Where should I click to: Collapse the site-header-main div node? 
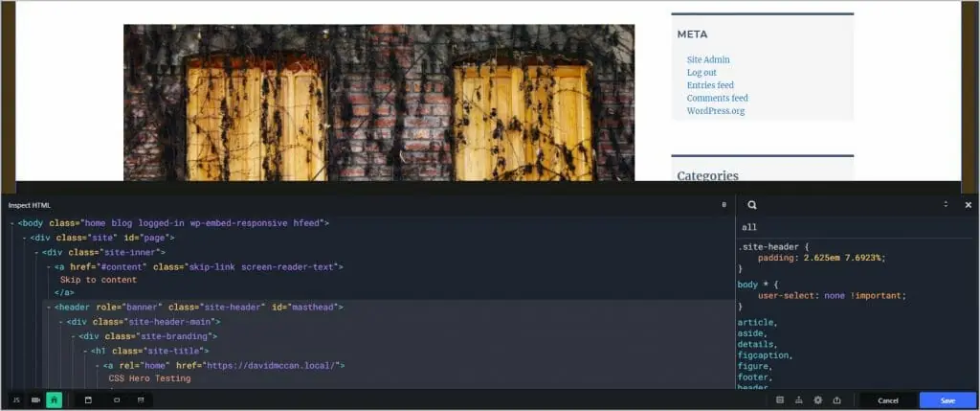[x=60, y=322]
